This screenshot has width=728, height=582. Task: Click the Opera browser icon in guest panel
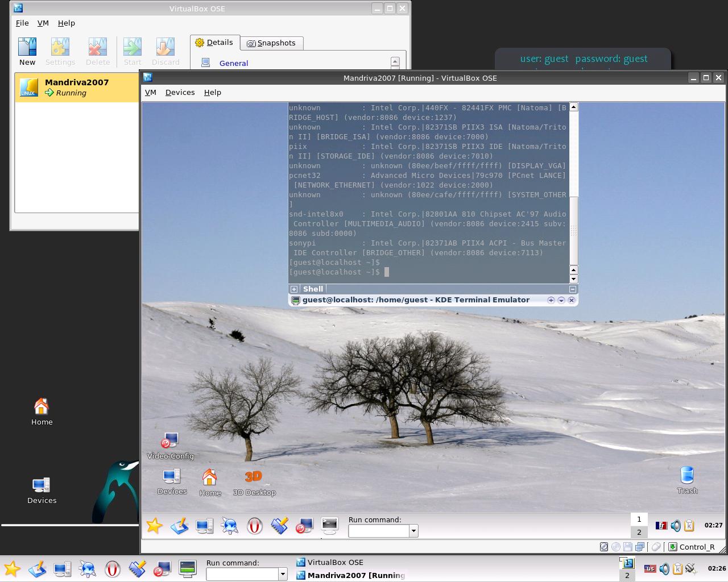[x=255, y=526]
